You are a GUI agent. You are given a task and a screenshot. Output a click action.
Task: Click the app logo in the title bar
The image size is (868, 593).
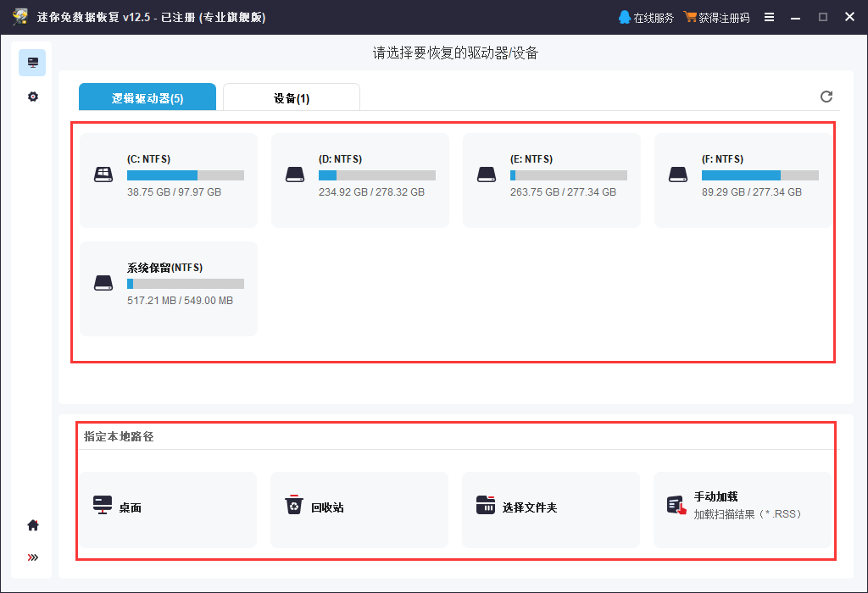point(20,17)
